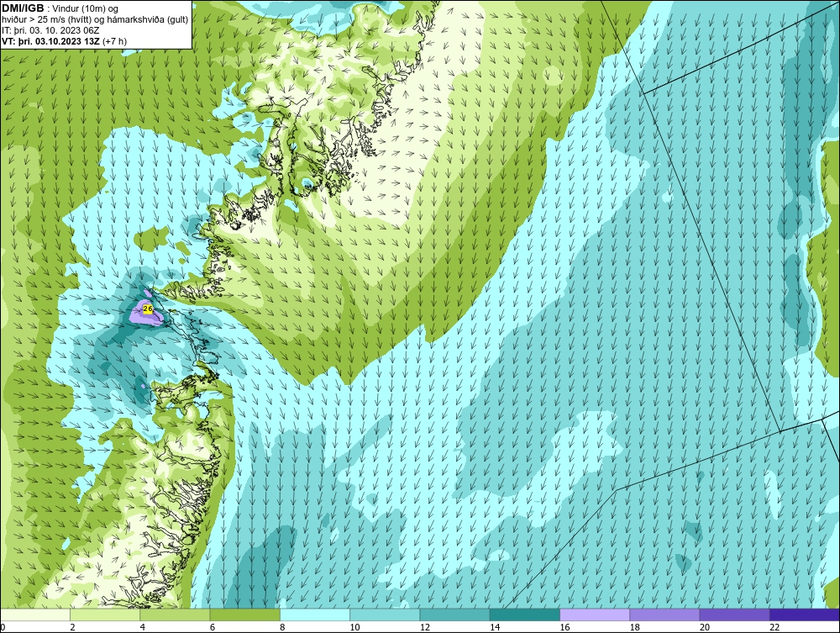
Task: Select the line 'hviður > 25 m/s (hvítt) og hámarkshviða (gult)'
Action: 95,19
